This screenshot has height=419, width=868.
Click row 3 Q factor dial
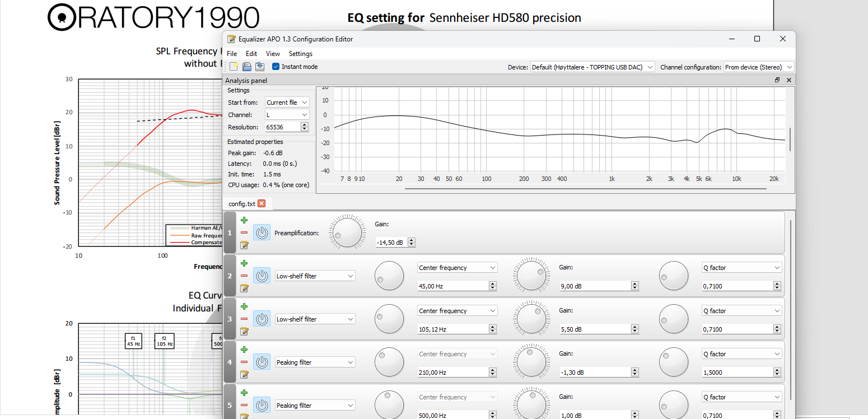674,319
